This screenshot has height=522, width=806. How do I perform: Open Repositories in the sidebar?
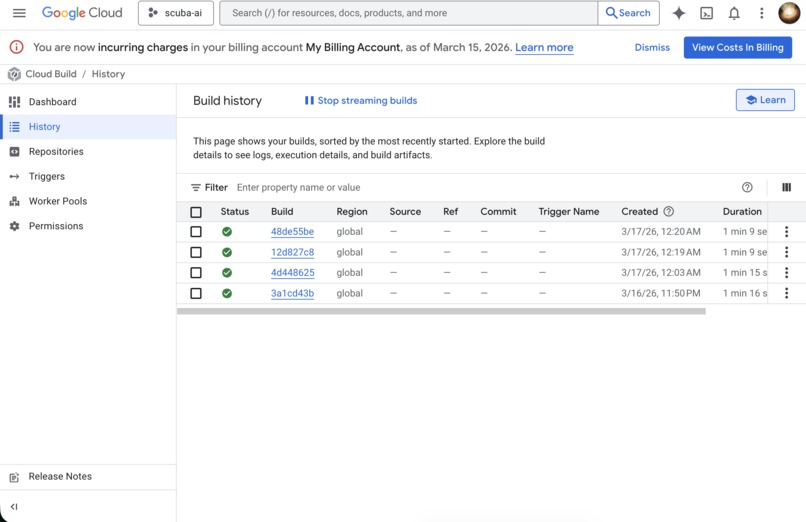click(88, 152)
